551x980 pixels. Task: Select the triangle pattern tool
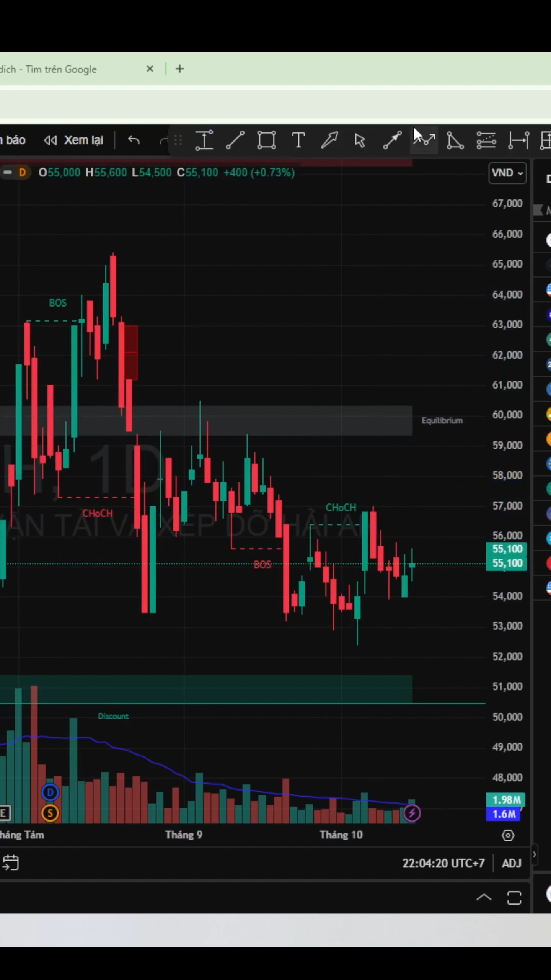[455, 140]
